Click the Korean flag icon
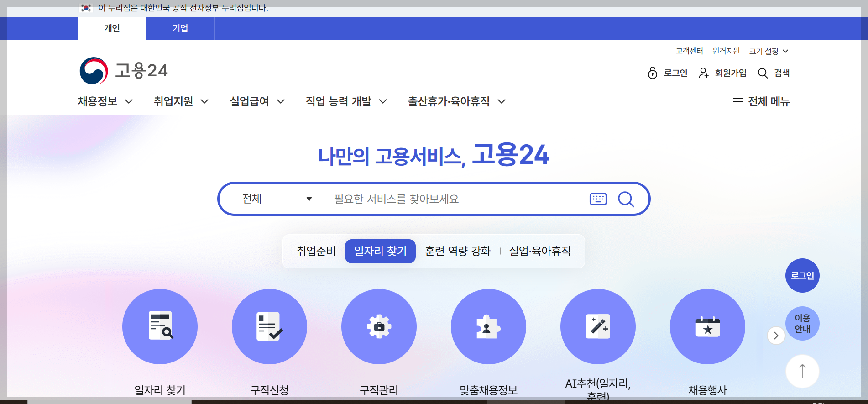The width and height of the screenshot is (868, 404). point(86,8)
